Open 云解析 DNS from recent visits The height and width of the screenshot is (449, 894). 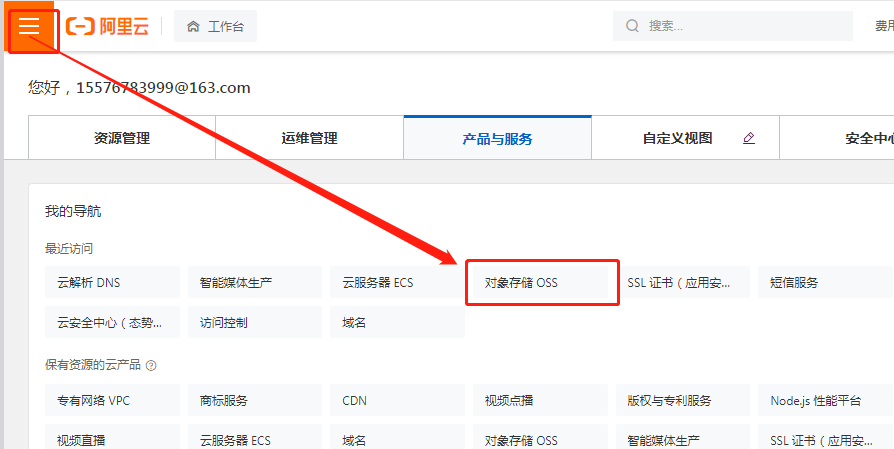coord(112,282)
